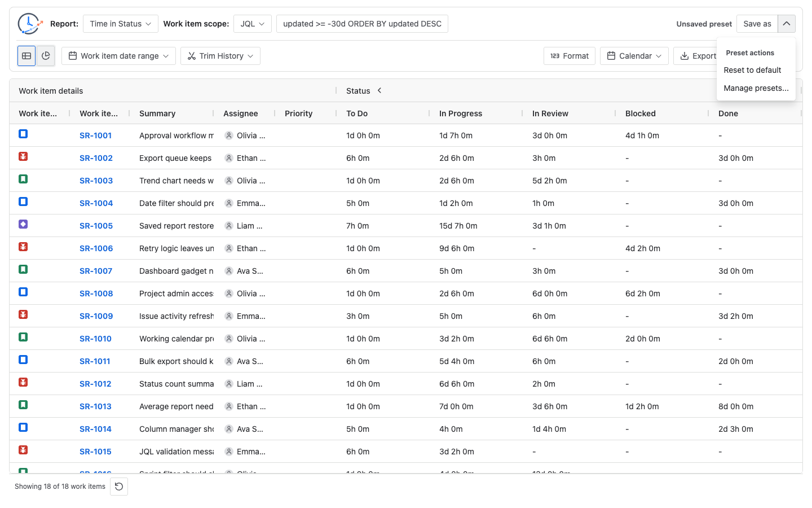This screenshot has width=812, height=508.
Task: Click the 'Unsaved preset' label
Action: (x=704, y=24)
